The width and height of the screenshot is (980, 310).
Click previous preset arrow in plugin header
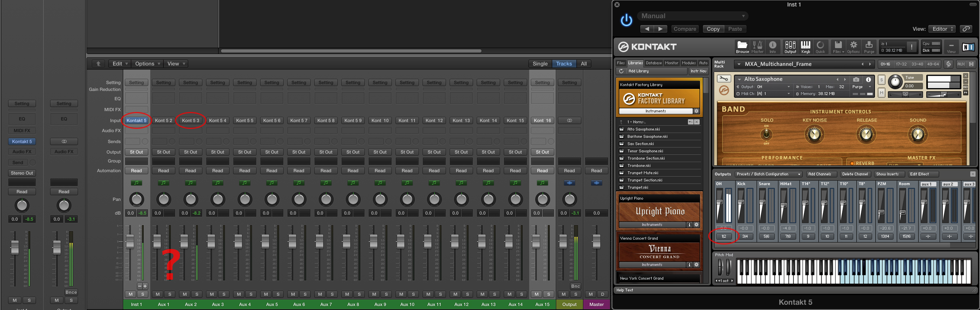click(x=647, y=29)
